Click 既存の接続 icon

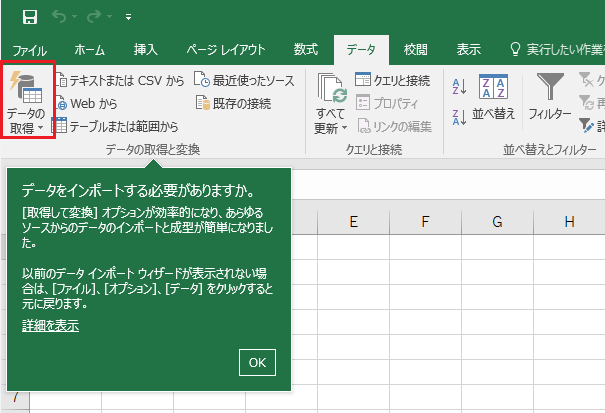coord(202,103)
